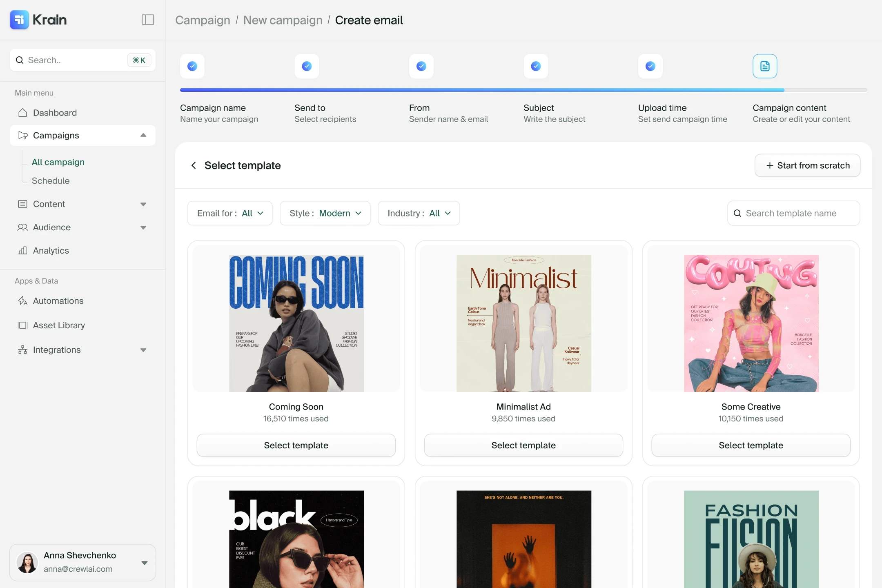Select template for Some Creative
The image size is (882, 588).
751,445
